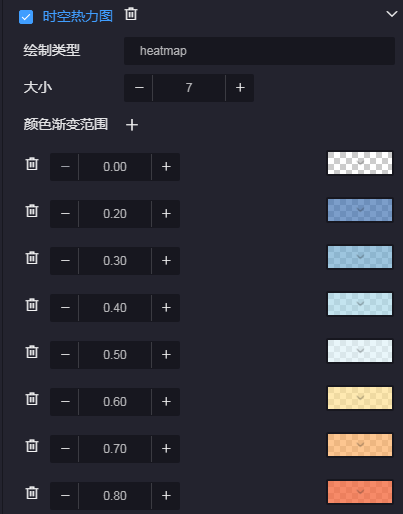Pick the yellow color swatch at 0.60
This screenshot has height=514, width=403.
click(360, 398)
